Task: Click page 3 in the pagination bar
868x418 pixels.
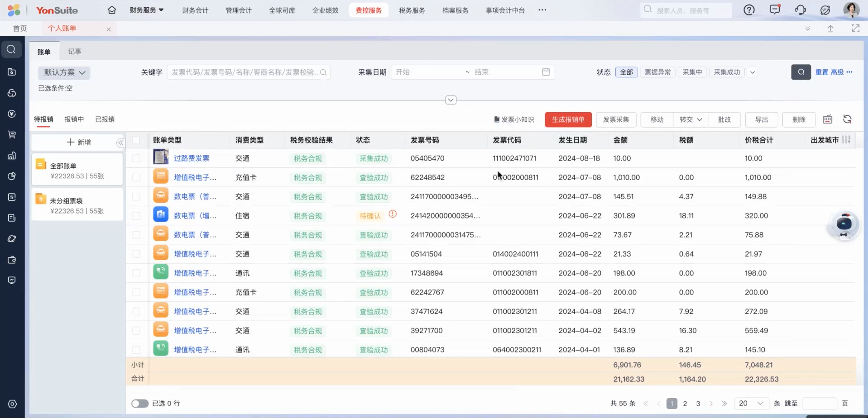Action: click(698, 403)
